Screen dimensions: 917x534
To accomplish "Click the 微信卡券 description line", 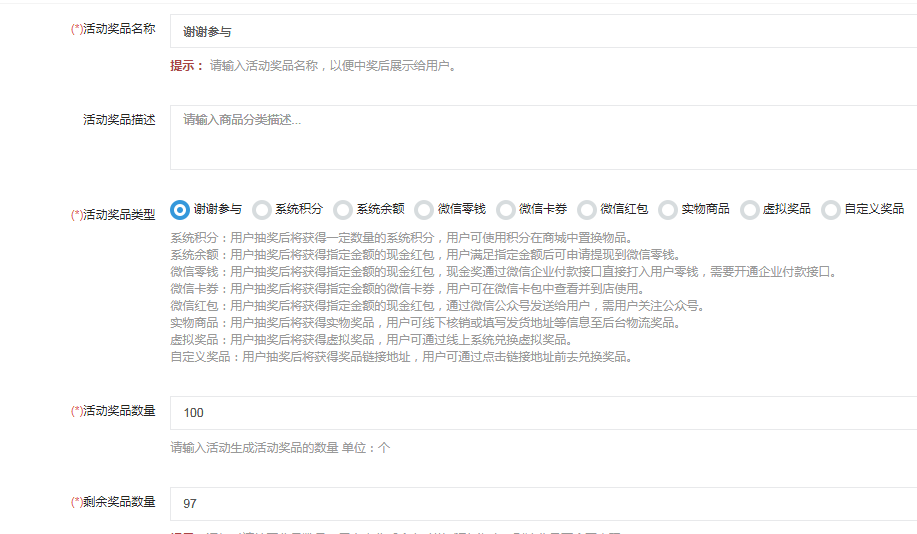I will click(408, 289).
